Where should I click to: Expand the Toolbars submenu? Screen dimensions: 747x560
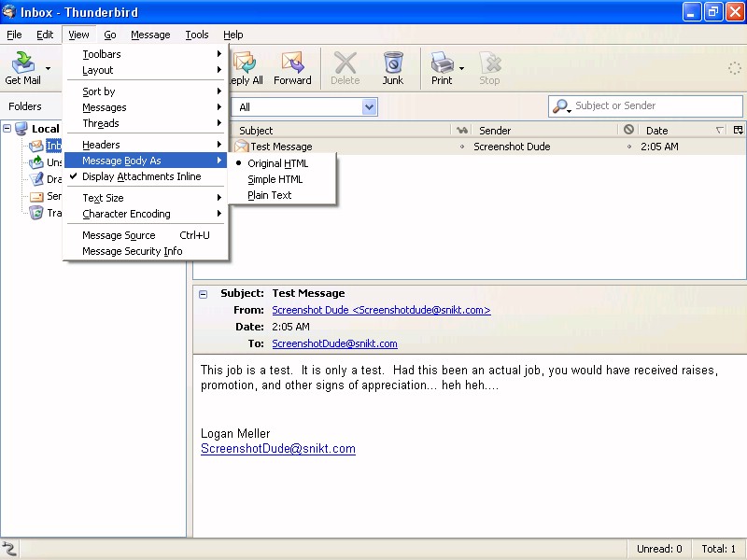coord(146,54)
